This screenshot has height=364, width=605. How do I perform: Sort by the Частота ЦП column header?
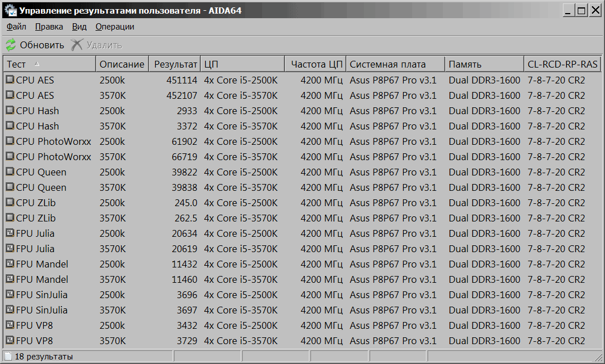[x=316, y=64]
